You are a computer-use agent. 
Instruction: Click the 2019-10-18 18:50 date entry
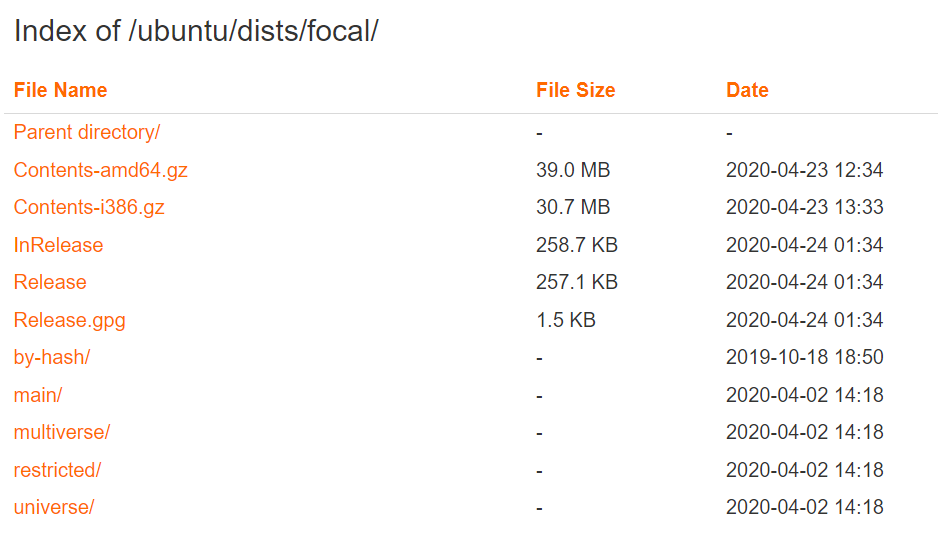[804, 357]
